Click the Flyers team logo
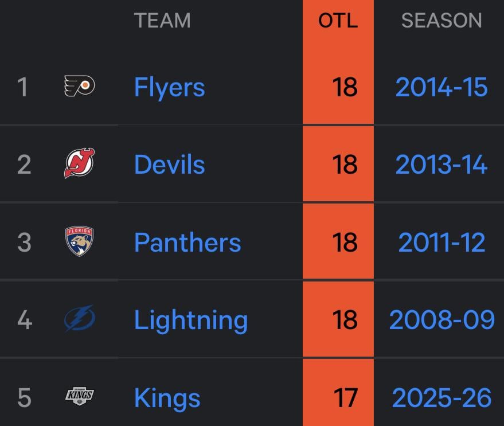This screenshot has width=504, height=426. pos(79,87)
